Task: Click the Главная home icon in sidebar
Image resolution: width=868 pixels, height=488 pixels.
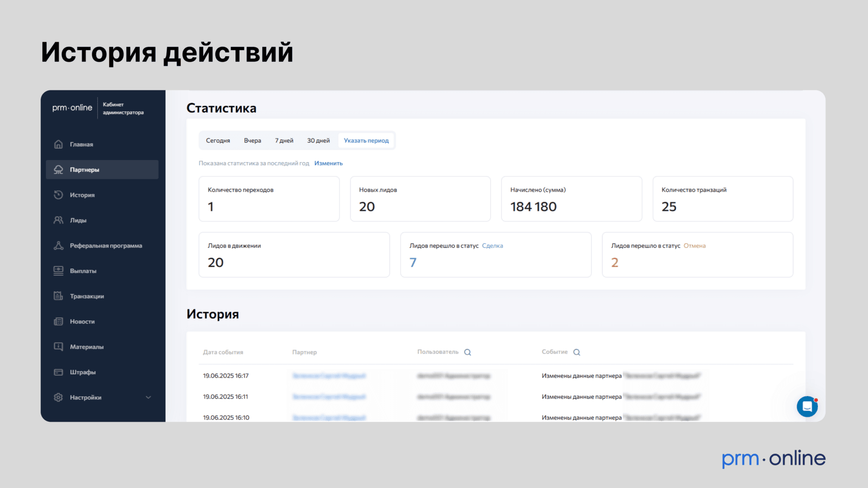Action: click(58, 144)
